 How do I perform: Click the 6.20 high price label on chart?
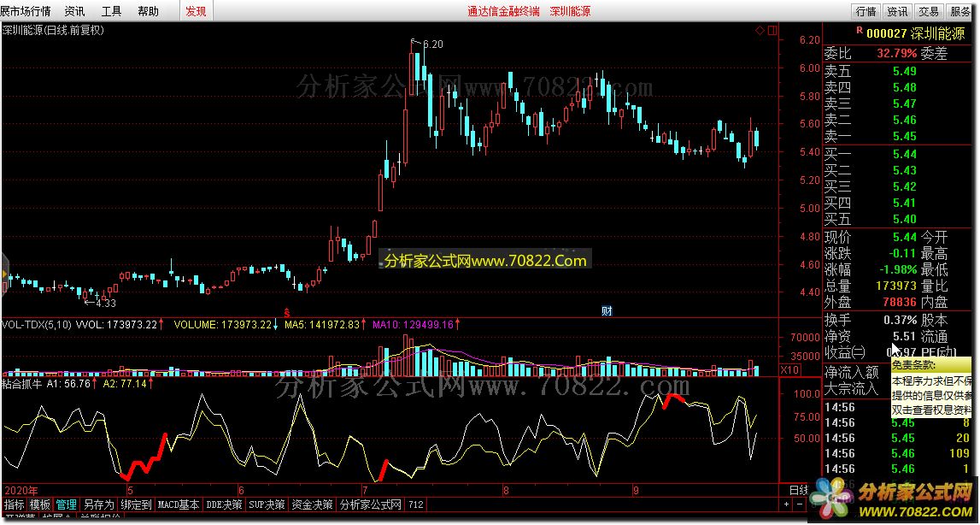click(x=432, y=44)
